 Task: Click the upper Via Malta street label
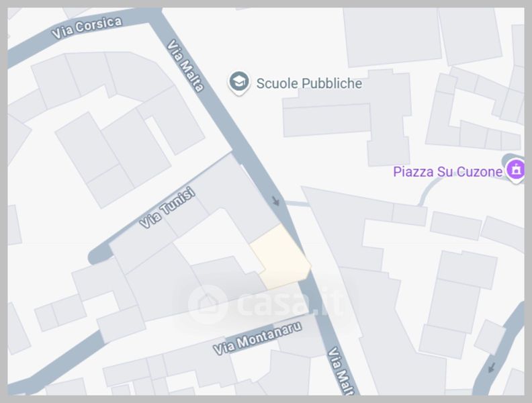point(185,66)
